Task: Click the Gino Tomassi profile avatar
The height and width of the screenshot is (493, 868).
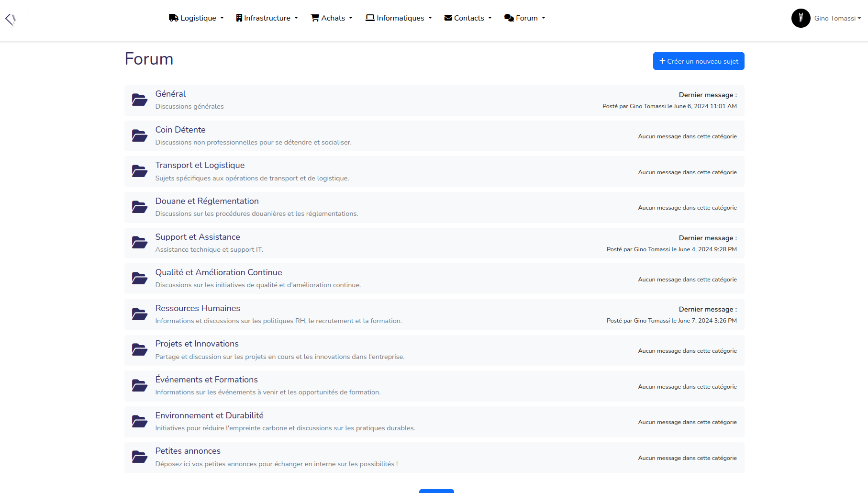Action: [x=801, y=18]
